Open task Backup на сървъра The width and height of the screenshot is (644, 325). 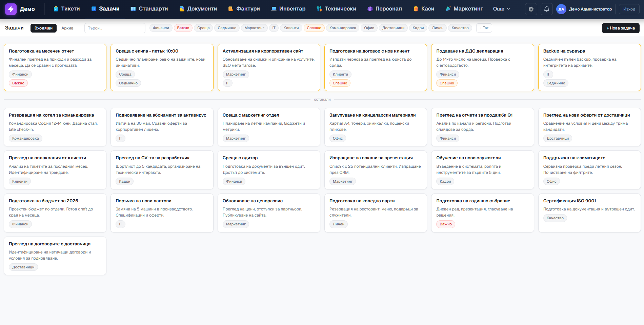(x=589, y=67)
